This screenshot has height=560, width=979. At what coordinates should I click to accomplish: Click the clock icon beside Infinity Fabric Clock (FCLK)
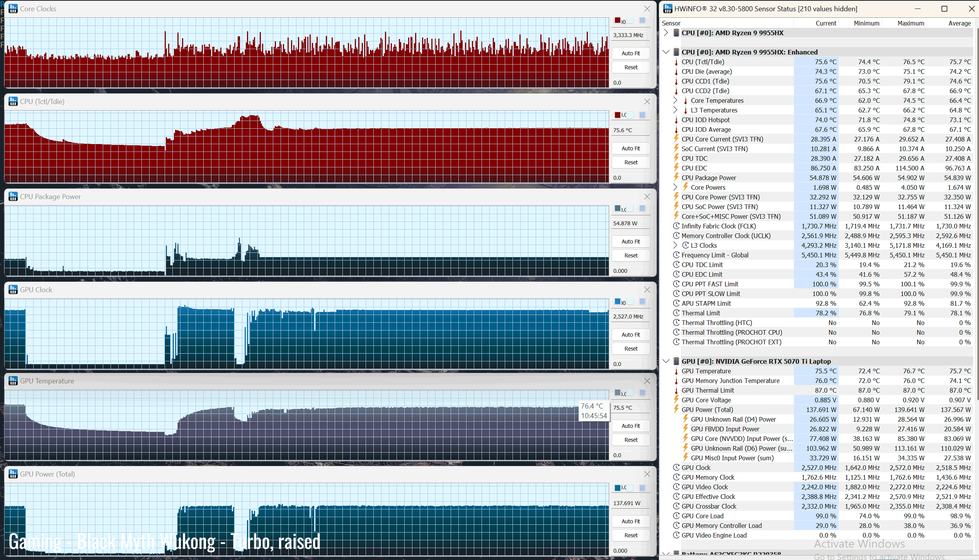676,226
